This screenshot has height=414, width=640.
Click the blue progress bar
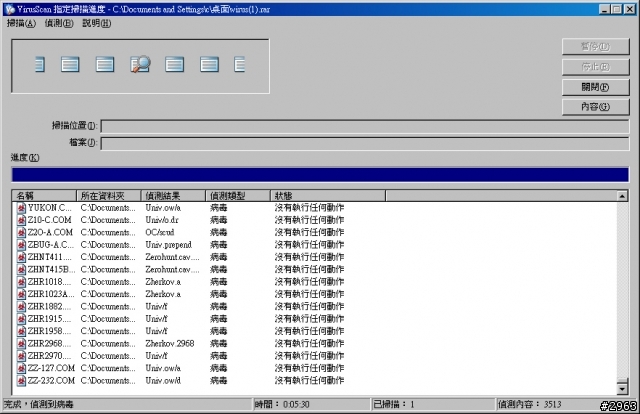tap(320, 175)
